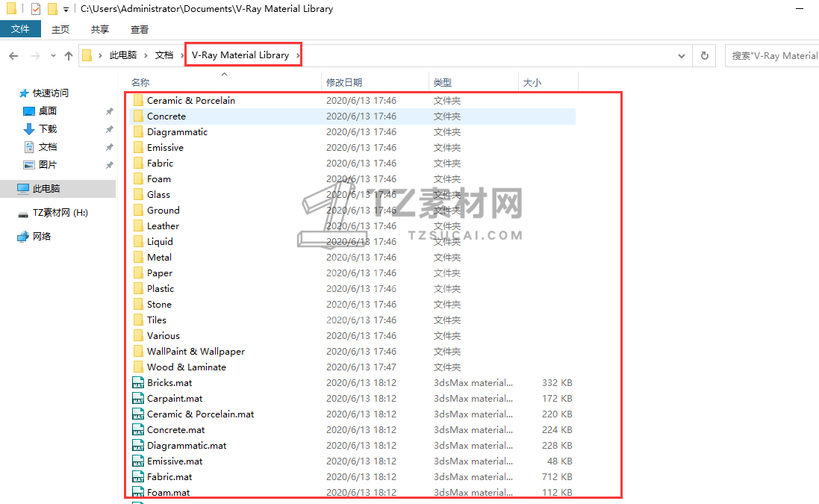
Task: Click the search V-Ray Material box
Action: click(773, 56)
